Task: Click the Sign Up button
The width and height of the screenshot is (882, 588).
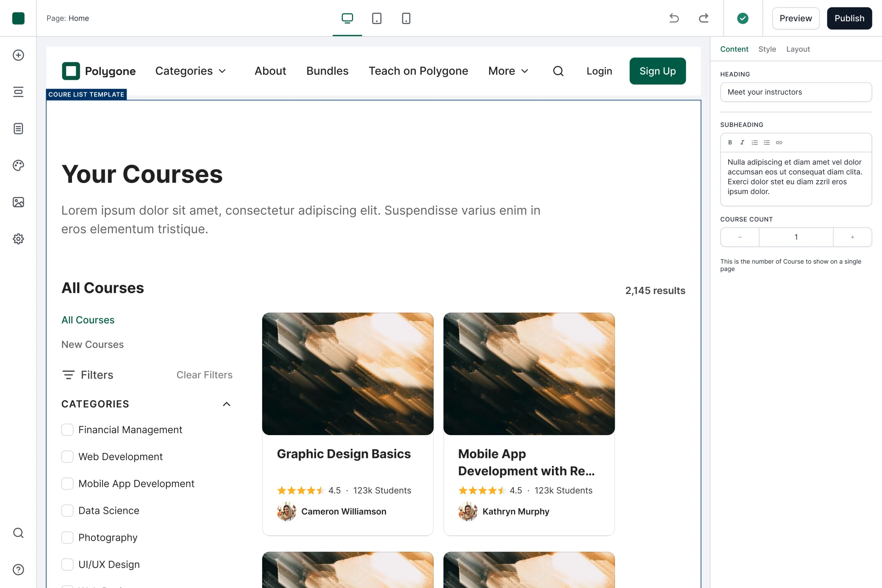Action: click(x=657, y=71)
